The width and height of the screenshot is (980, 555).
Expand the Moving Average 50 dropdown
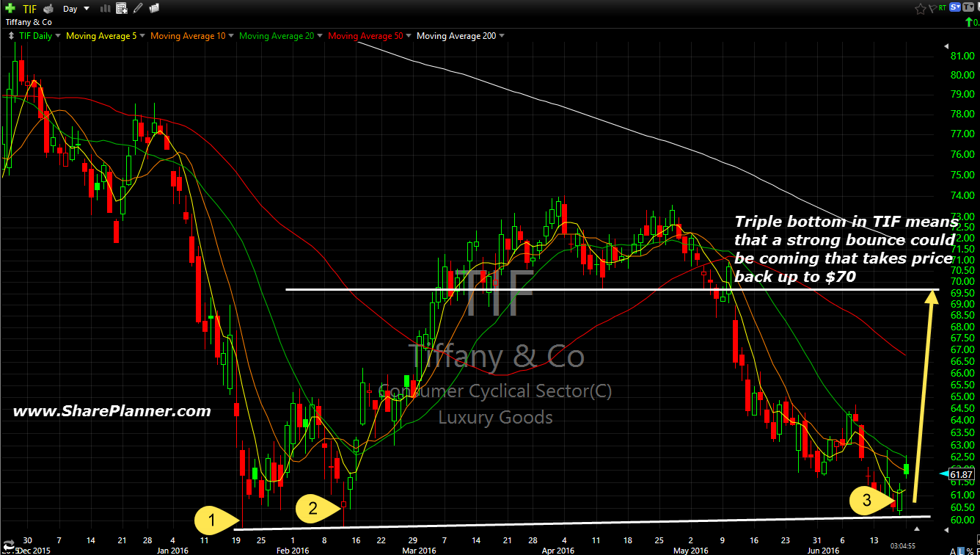(x=409, y=36)
